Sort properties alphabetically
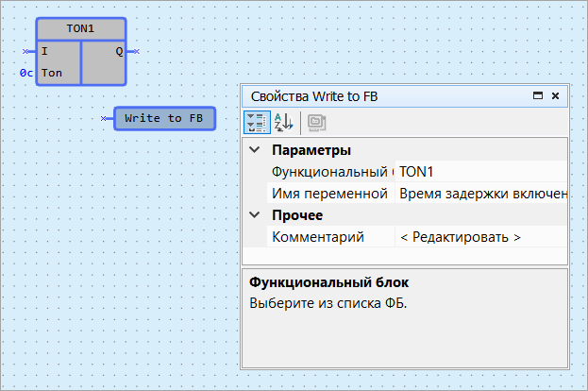588x391 pixels. coord(283,122)
